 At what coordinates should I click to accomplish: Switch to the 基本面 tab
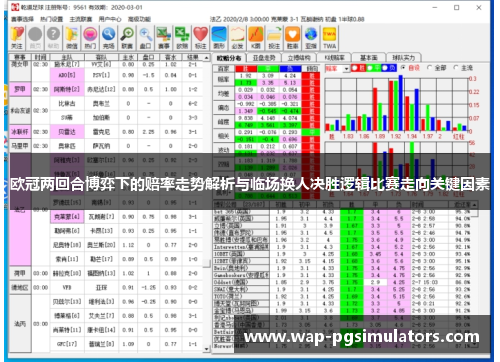tap(369, 58)
